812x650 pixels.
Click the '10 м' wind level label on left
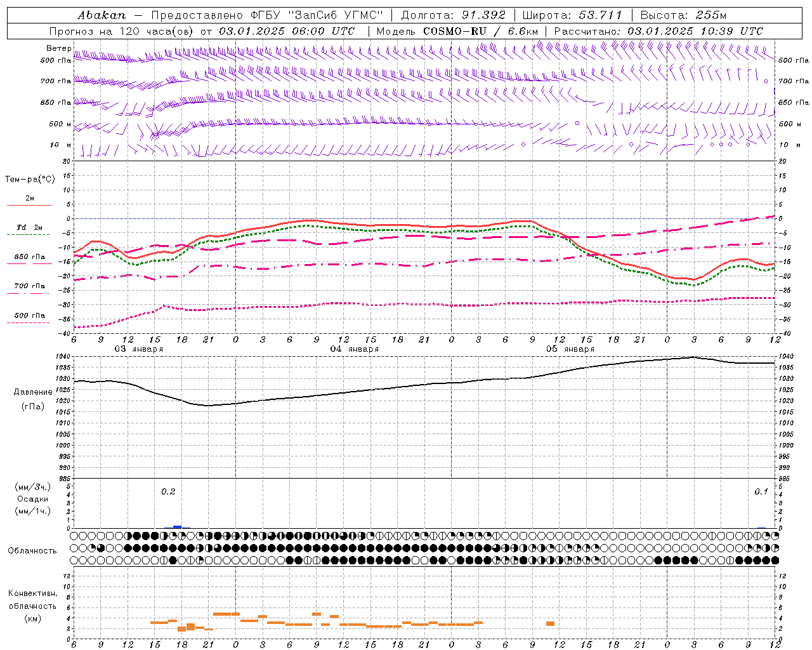coord(61,145)
